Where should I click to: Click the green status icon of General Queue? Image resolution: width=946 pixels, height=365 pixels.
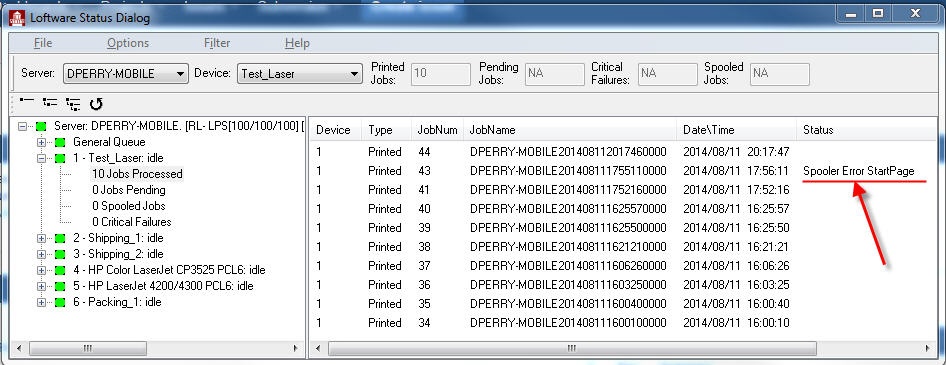pyautogui.click(x=60, y=143)
